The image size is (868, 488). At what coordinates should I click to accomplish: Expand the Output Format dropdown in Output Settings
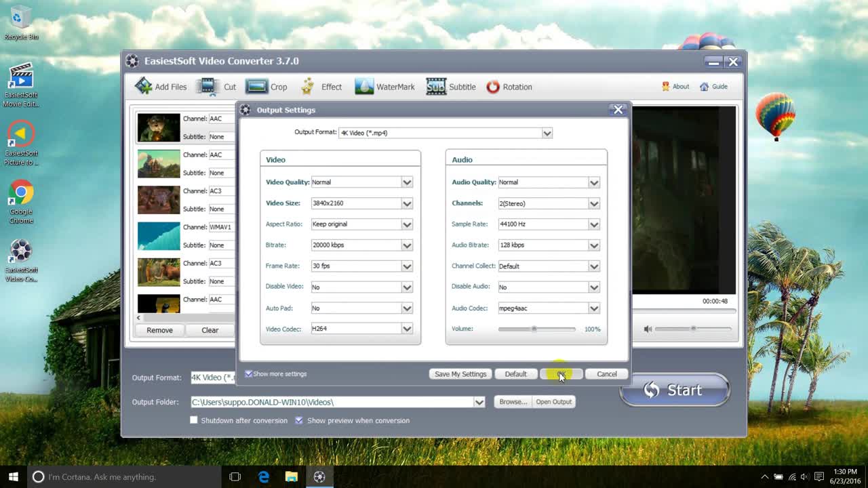(547, 133)
